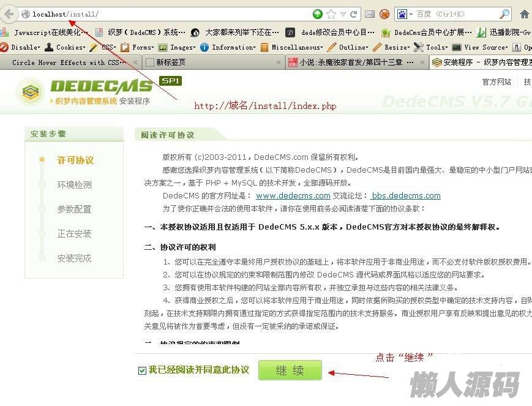Screen dimensions: 532x406
Task: Open the Outline developer toolbar menu
Action: [x=348, y=47]
